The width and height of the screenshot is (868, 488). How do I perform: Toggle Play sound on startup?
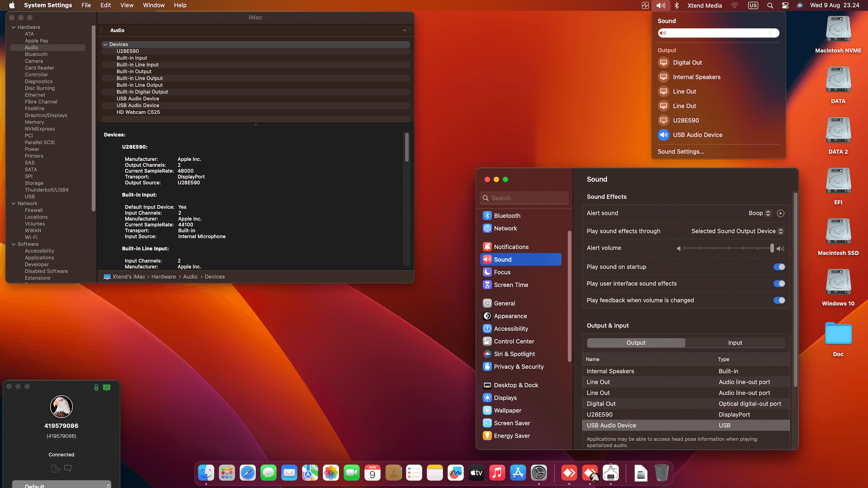point(779,267)
